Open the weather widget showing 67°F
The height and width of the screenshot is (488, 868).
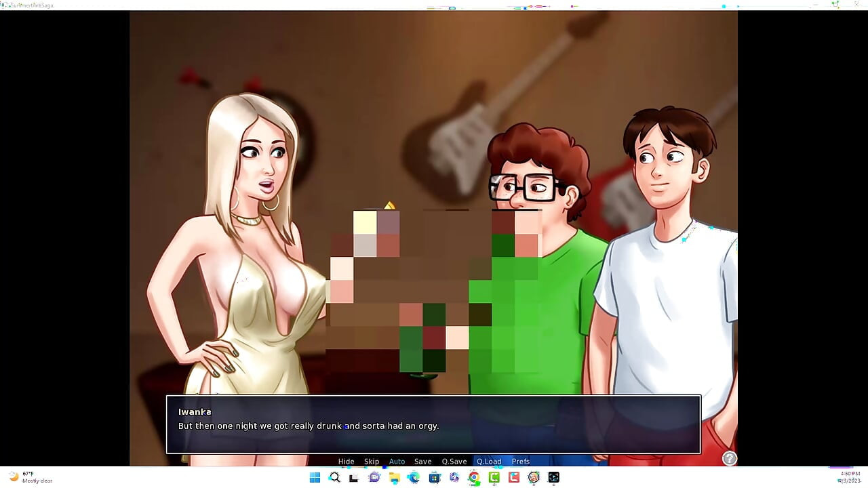tap(31, 477)
